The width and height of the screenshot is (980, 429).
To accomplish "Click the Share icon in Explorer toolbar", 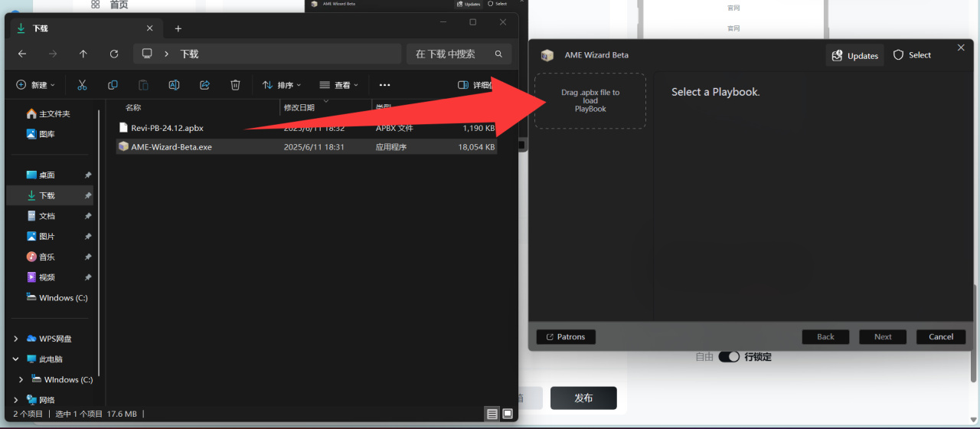I will coord(204,85).
